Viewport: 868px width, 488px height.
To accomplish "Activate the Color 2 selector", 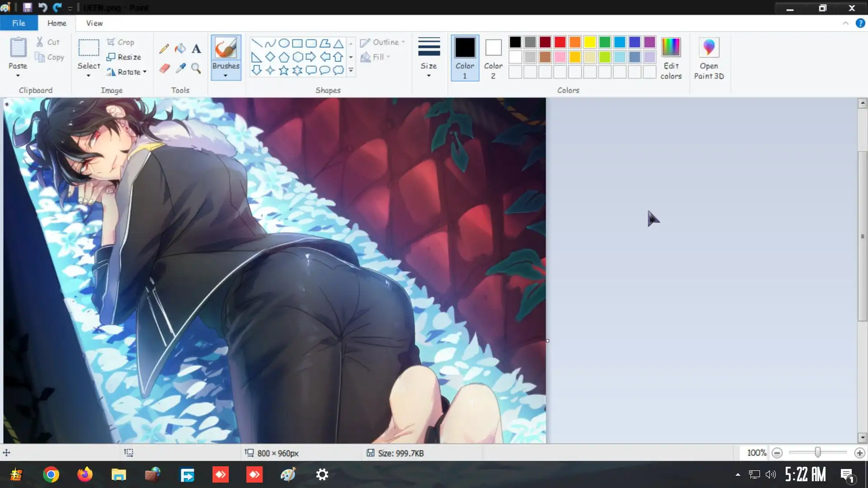I will (x=493, y=58).
